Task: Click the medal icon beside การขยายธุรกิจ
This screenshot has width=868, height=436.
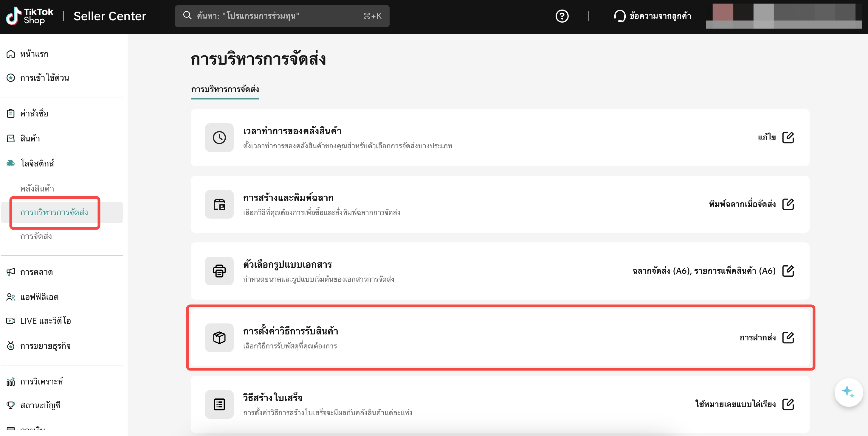Action: (x=11, y=346)
